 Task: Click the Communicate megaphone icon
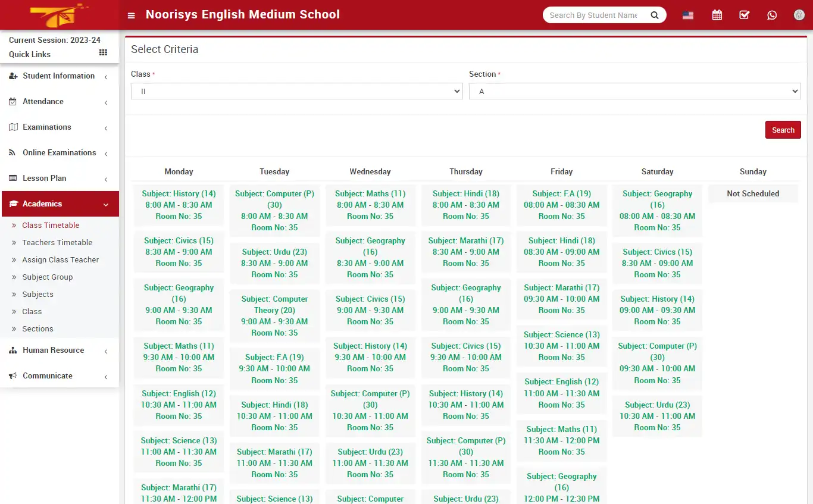tap(12, 375)
